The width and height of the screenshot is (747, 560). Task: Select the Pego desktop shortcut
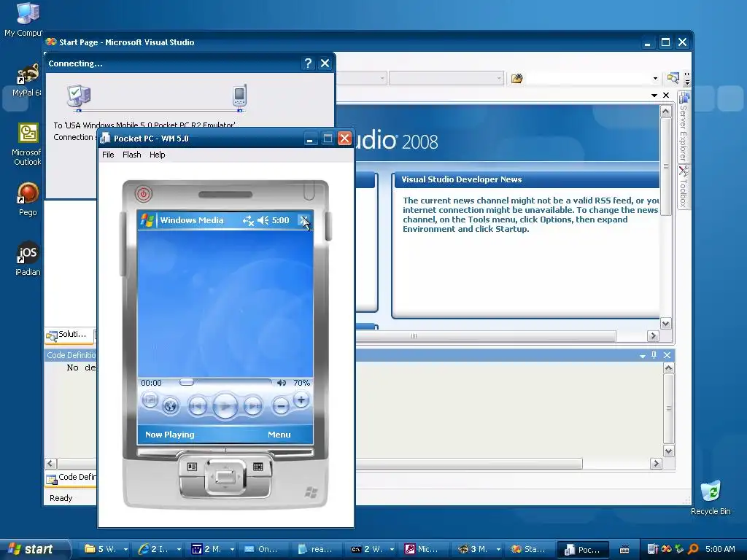tap(28, 199)
